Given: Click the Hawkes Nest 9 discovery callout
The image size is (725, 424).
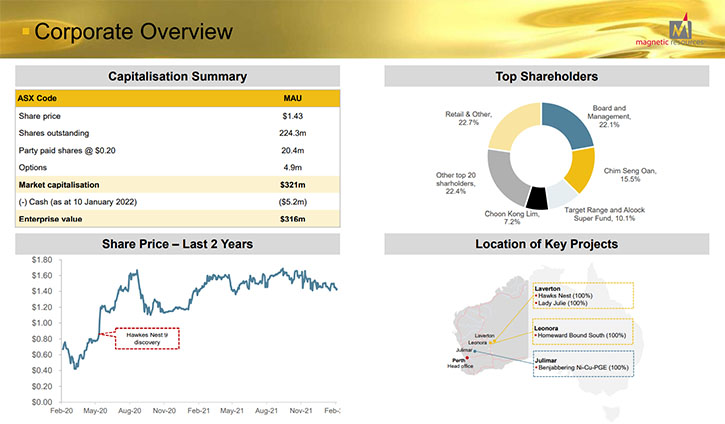Looking at the screenshot, I should point(147,338).
